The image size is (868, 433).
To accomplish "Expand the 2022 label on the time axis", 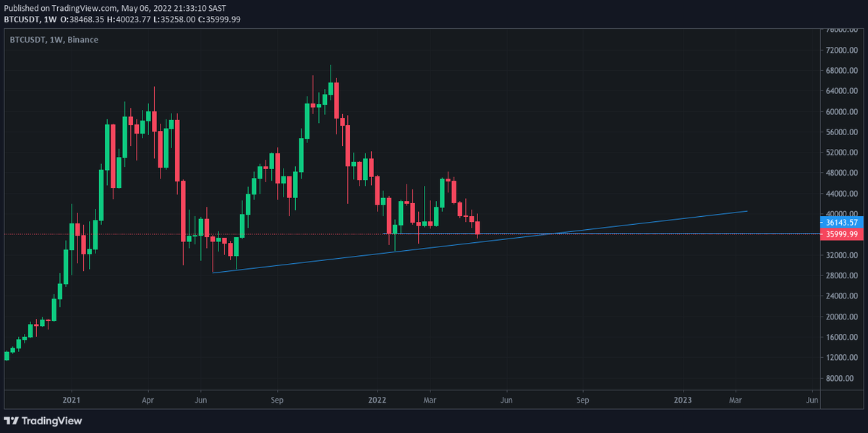I will (x=378, y=399).
